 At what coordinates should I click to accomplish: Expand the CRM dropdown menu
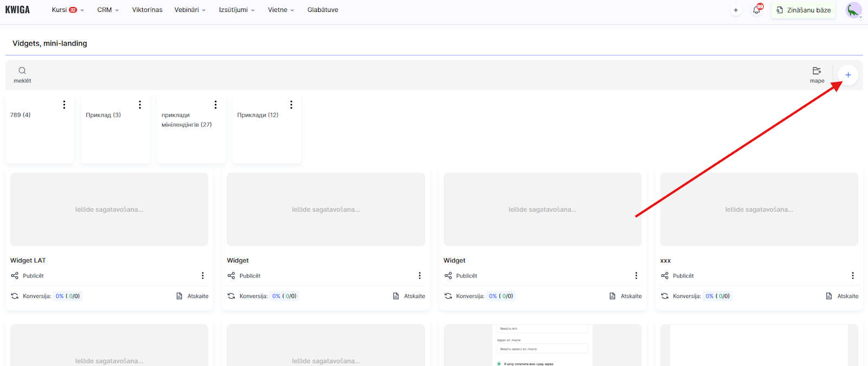(x=107, y=10)
